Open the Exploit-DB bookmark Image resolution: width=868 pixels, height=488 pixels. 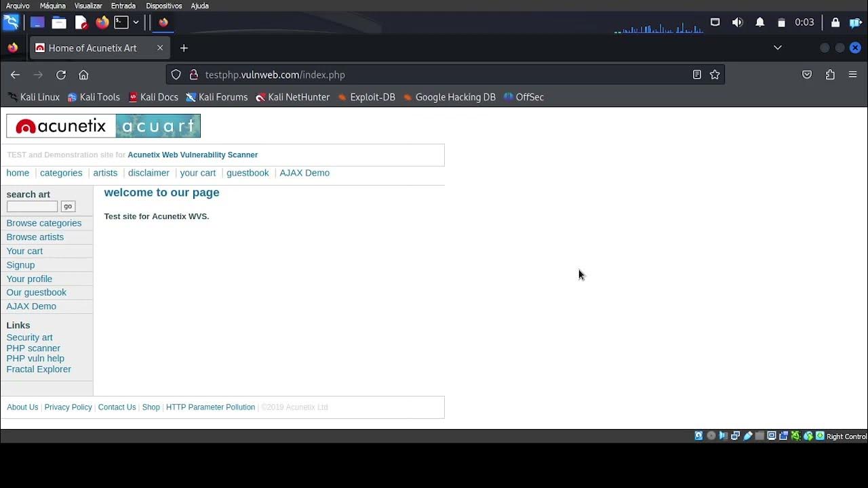[x=366, y=97]
